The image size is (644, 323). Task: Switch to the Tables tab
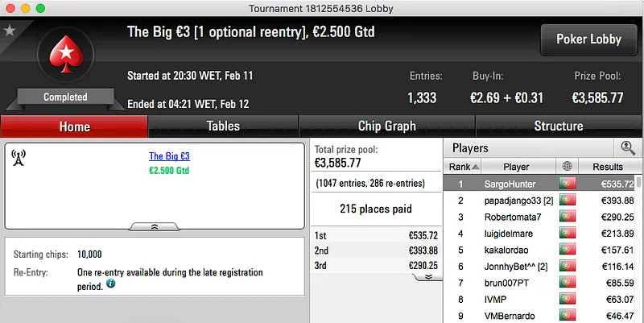click(223, 126)
